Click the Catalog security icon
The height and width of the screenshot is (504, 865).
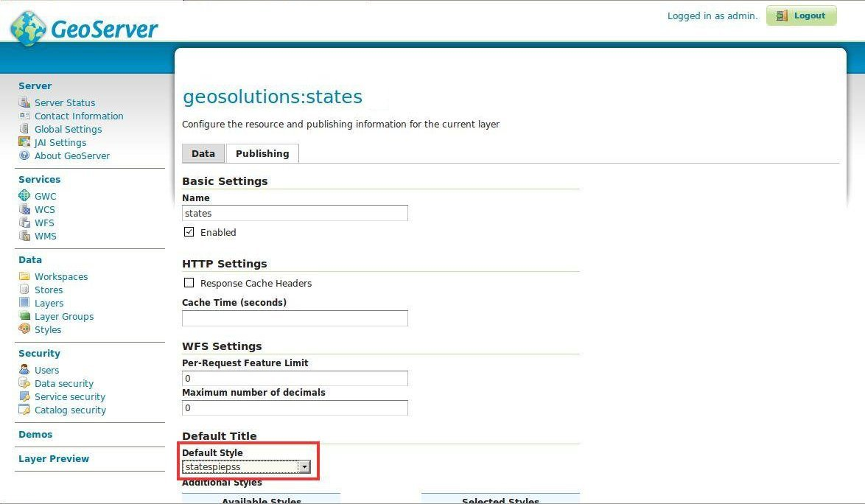(x=24, y=409)
